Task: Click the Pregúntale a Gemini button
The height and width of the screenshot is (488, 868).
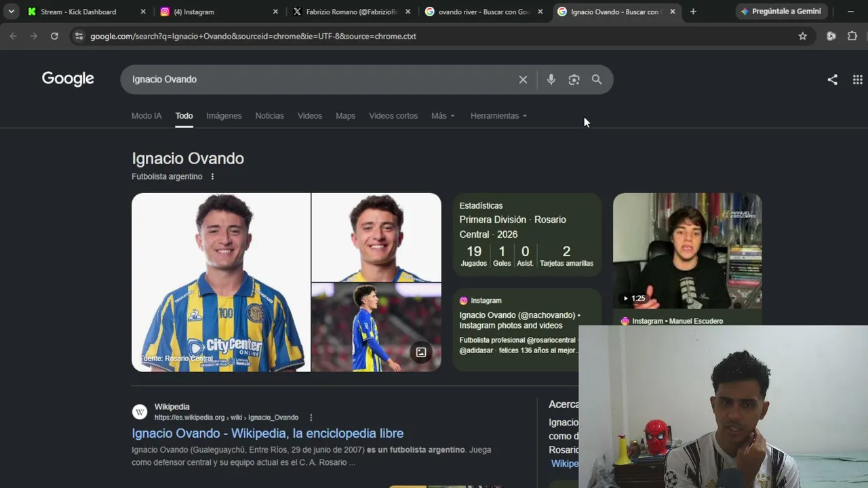Action: pyautogui.click(x=781, y=12)
